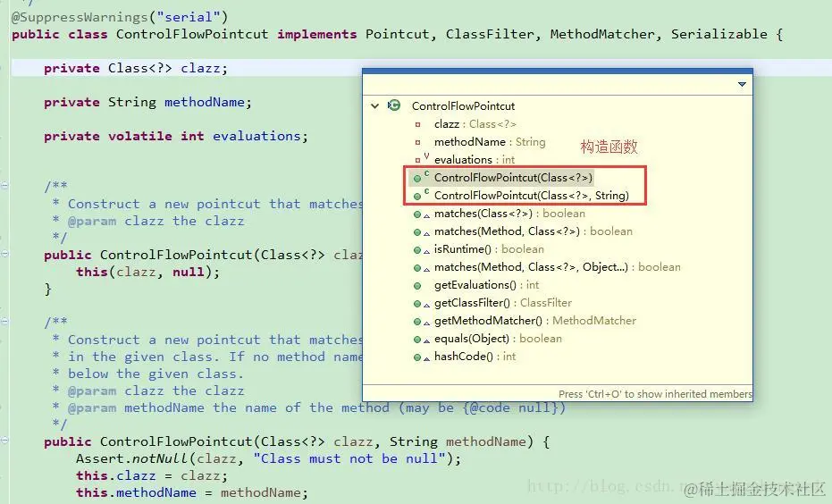Open the outline popup view menu arrow
The width and height of the screenshot is (832, 504).
[x=742, y=84]
